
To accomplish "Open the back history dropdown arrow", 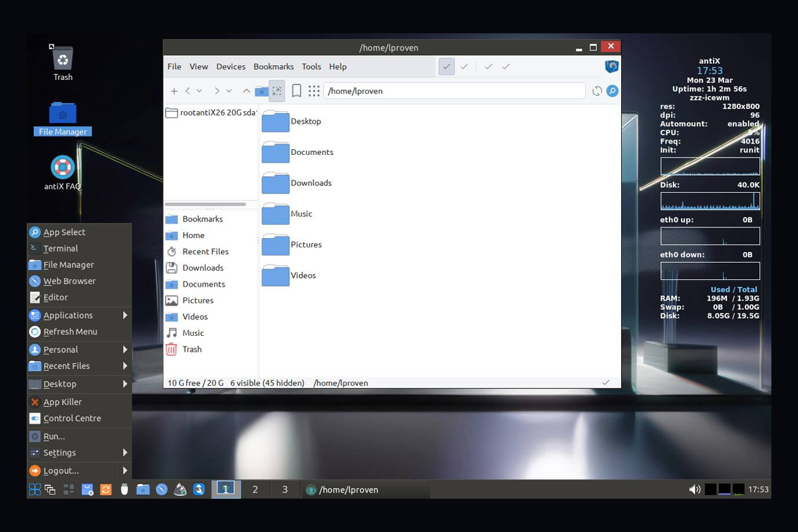I will [x=199, y=91].
